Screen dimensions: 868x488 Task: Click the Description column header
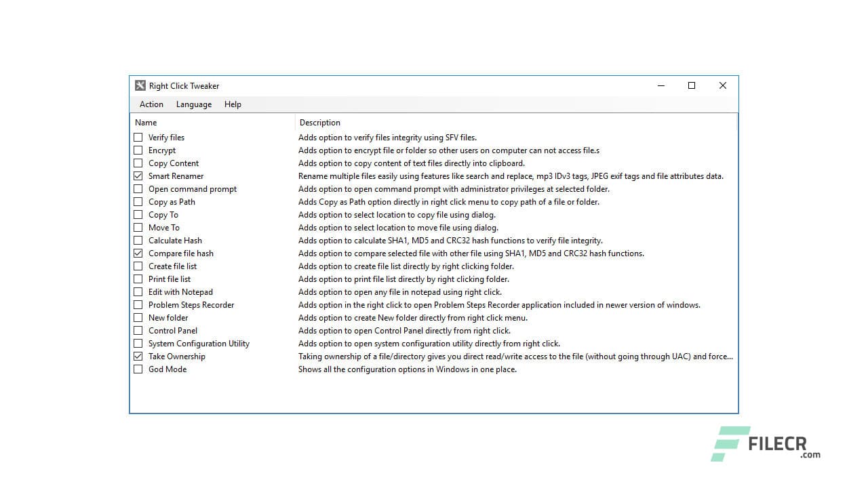pos(320,122)
